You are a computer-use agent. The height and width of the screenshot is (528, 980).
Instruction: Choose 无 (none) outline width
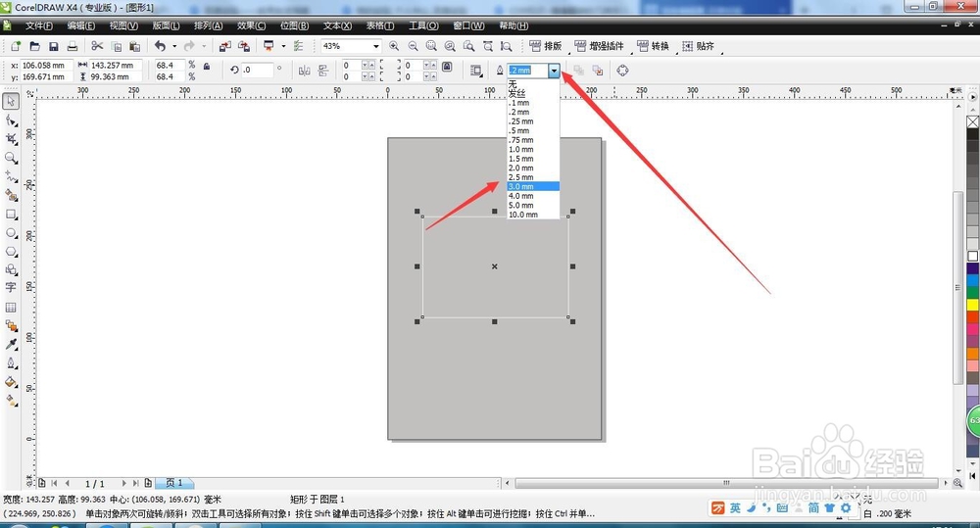(x=533, y=83)
